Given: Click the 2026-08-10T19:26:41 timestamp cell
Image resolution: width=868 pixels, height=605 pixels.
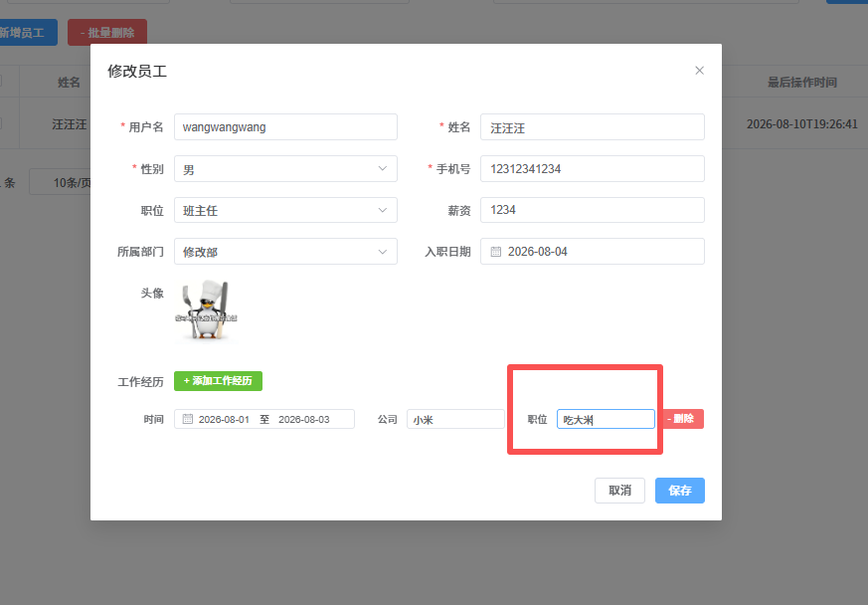Looking at the screenshot, I should (x=801, y=123).
